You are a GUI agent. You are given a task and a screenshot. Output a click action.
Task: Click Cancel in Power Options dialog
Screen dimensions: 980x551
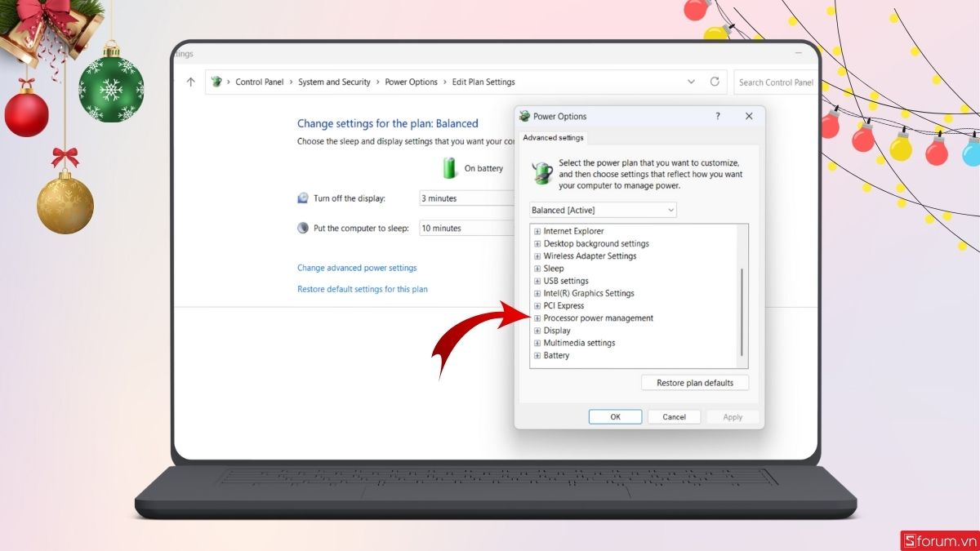pos(674,417)
